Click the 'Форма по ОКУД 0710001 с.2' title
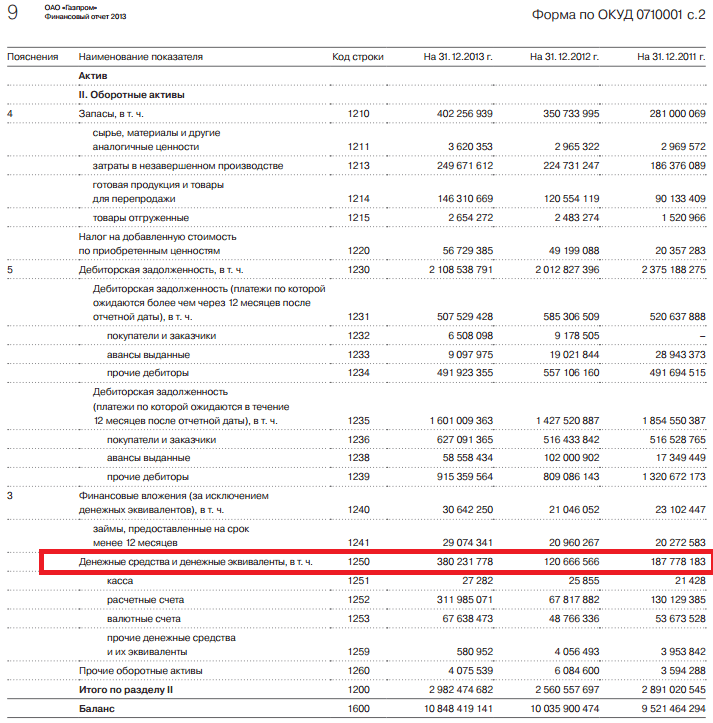 [617, 16]
